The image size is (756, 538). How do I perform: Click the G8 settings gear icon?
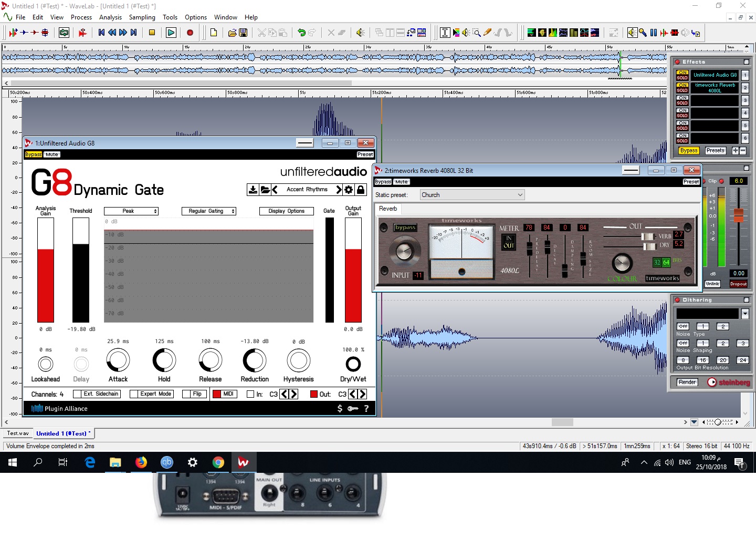point(349,190)
